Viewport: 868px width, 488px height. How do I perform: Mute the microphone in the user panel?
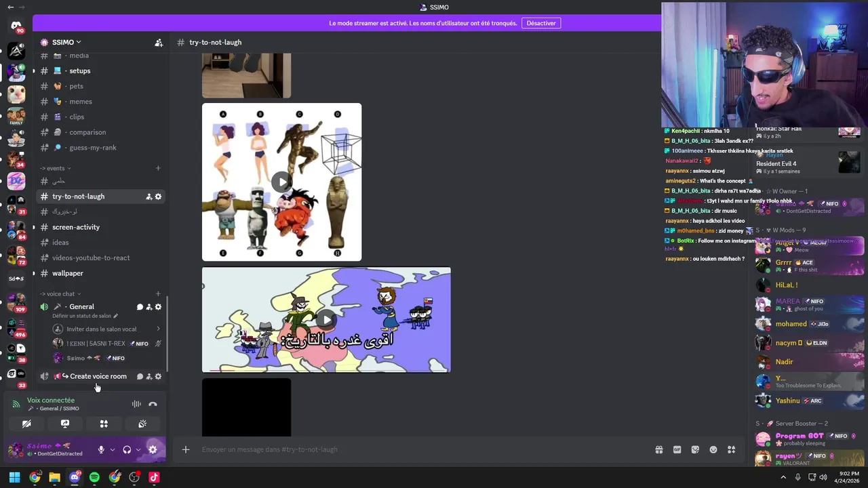point(101,449)
